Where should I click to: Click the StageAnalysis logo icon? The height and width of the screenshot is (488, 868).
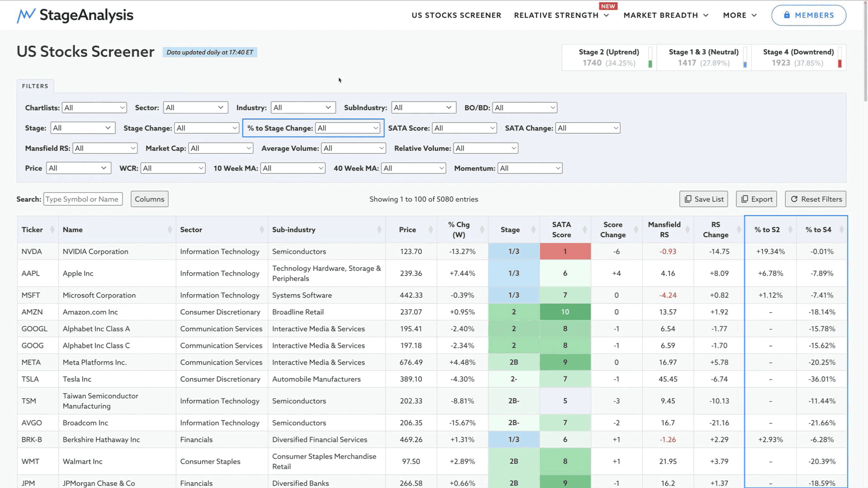click(26, 15)
